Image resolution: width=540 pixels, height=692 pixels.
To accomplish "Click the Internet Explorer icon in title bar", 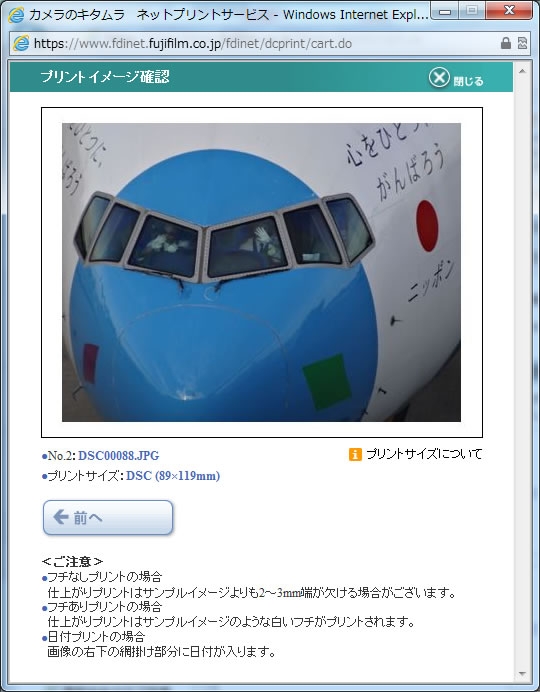I will [16, 15].
